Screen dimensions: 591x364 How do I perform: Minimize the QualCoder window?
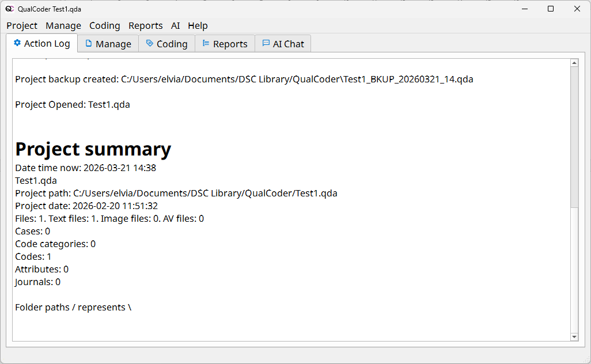[x=524, y=9]
